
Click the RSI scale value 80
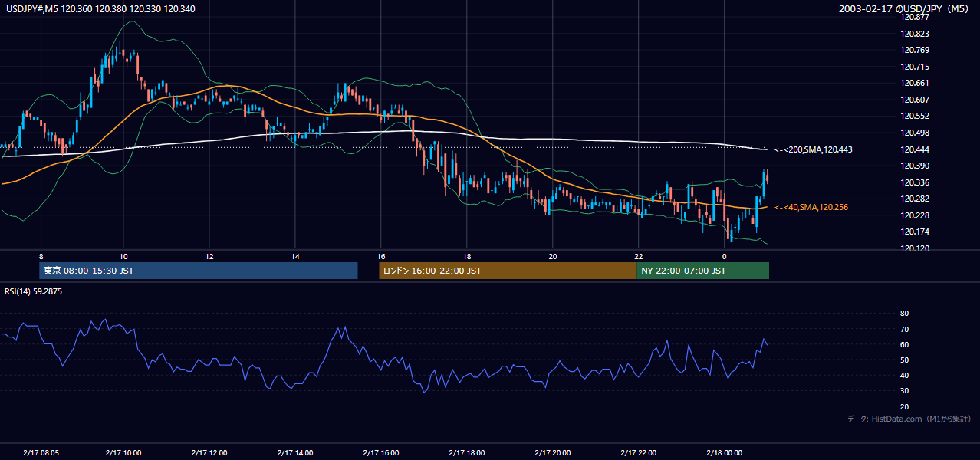pyautogui.click(x=904, y=314)
